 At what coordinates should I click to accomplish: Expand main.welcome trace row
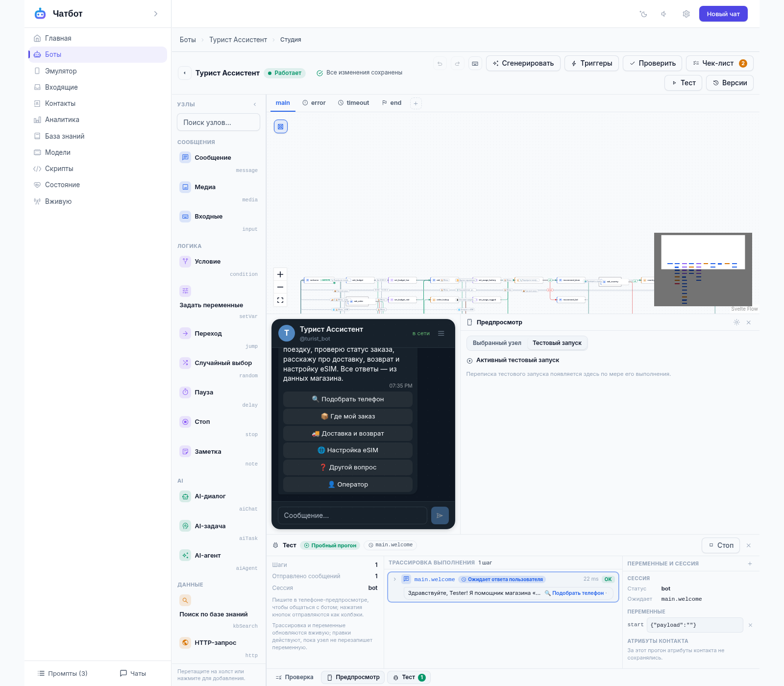pos(395,579)
